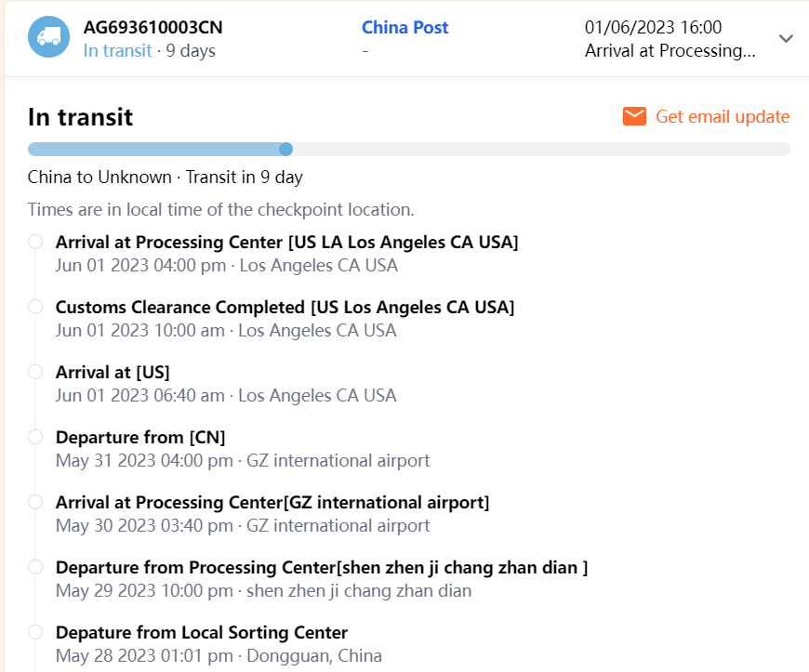
Task: Click the GZ international airport arrival checkpoint marker
Action: (x=35, y=502)
